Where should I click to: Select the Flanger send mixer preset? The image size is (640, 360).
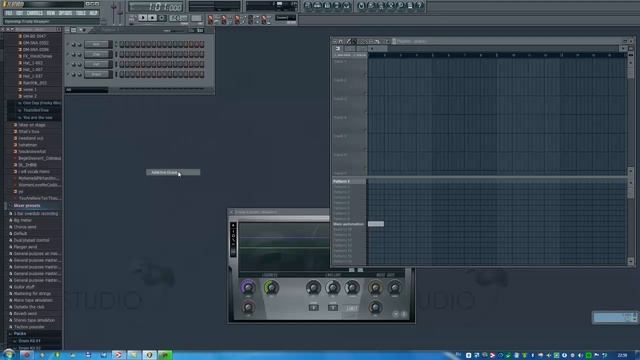coord(25,247)
